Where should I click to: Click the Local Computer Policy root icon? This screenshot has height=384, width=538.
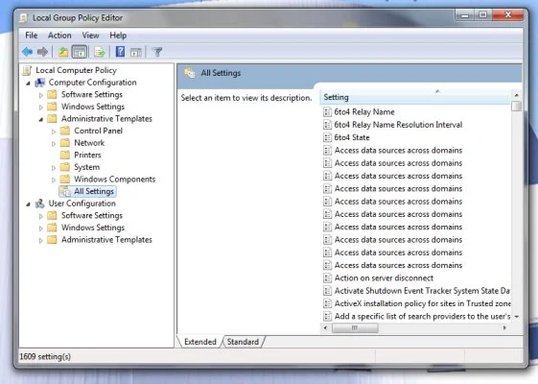tap(27, 70)
